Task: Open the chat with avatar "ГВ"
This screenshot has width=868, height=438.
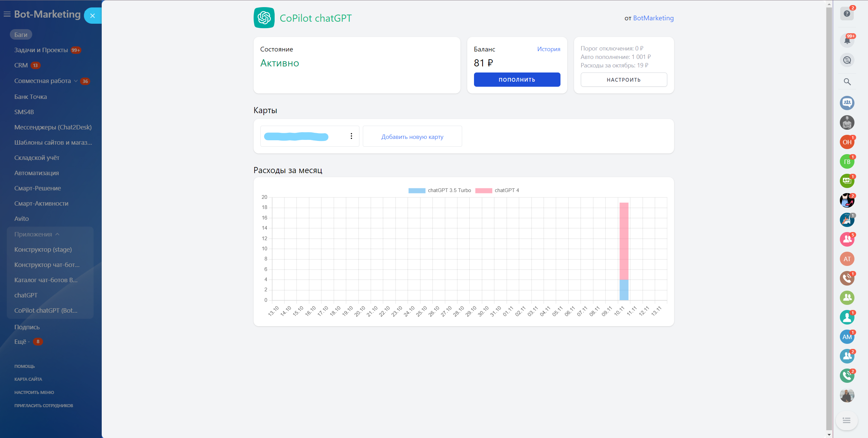Action: tap(847, 162)
